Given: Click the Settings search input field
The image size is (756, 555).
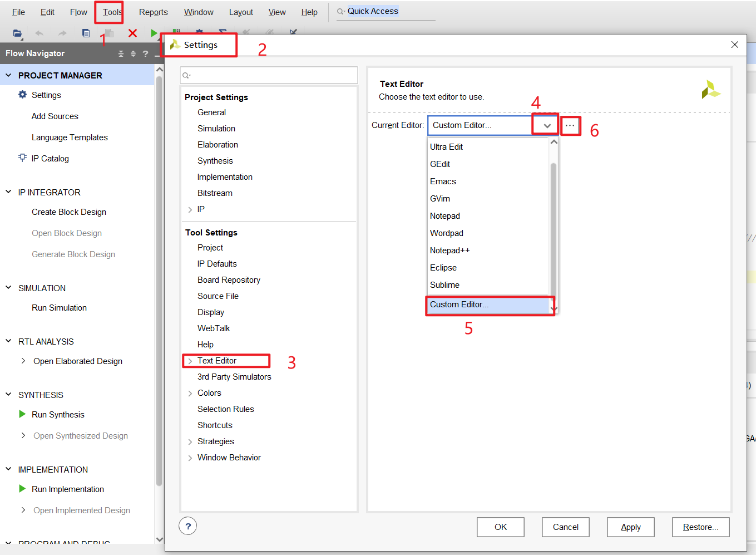Looking at the screenshot, I should tap(269, 75).
